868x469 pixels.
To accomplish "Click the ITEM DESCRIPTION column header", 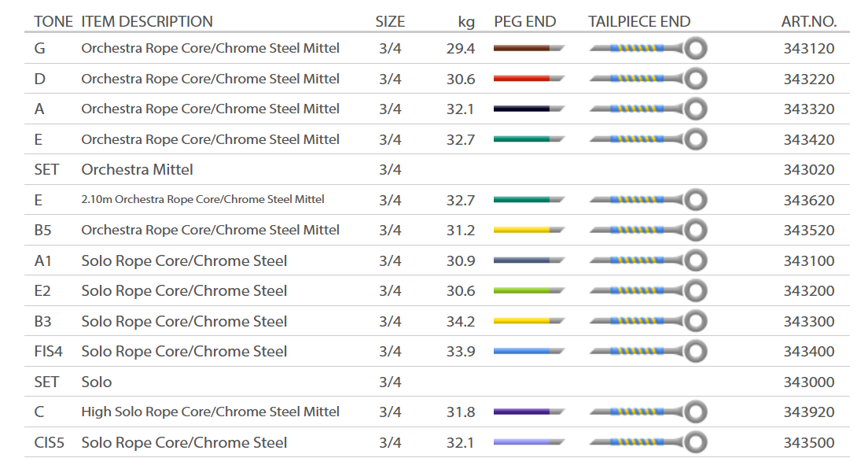I will [147, 21].
